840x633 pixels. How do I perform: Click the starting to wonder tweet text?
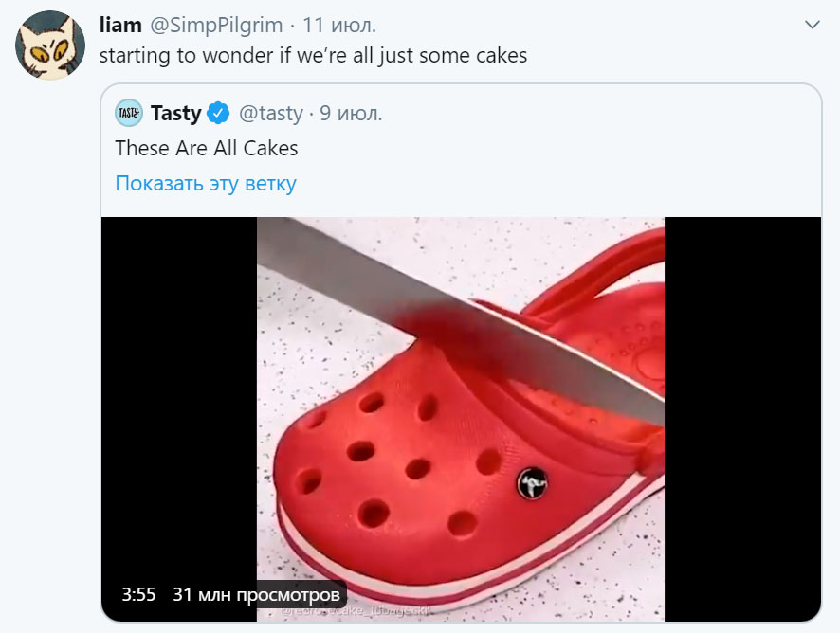[x=314, y=56]
